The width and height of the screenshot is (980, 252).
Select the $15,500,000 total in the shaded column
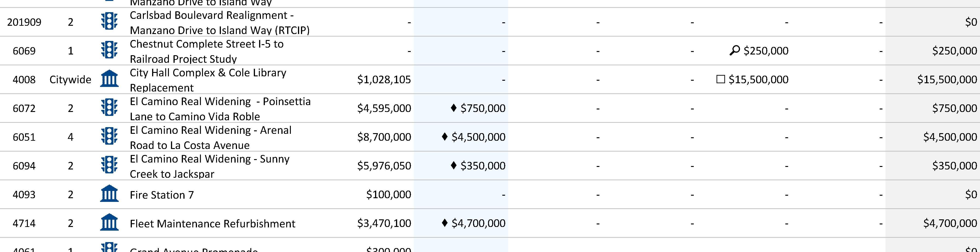[x=947, y=79]
